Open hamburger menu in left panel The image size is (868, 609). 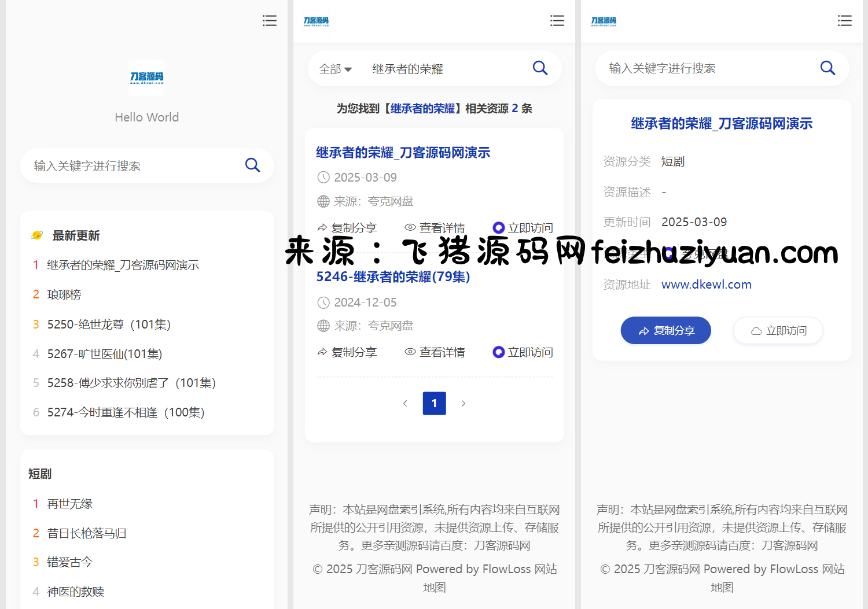pos(269,21)
